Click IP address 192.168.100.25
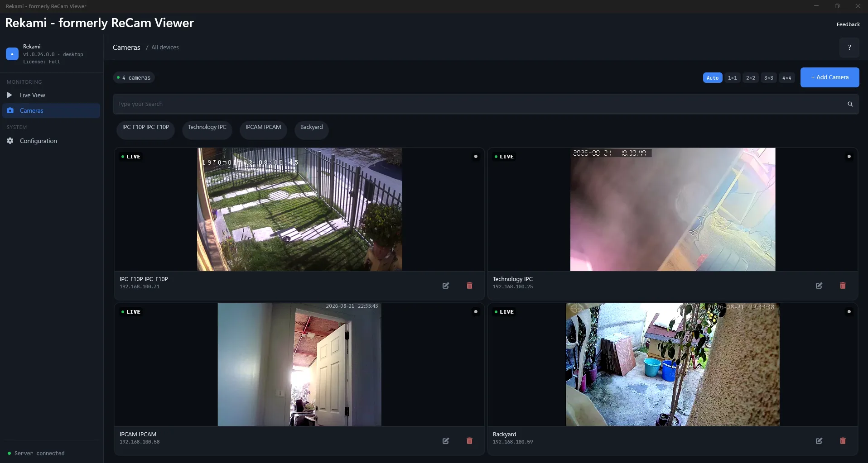 [x=513, y=287]
